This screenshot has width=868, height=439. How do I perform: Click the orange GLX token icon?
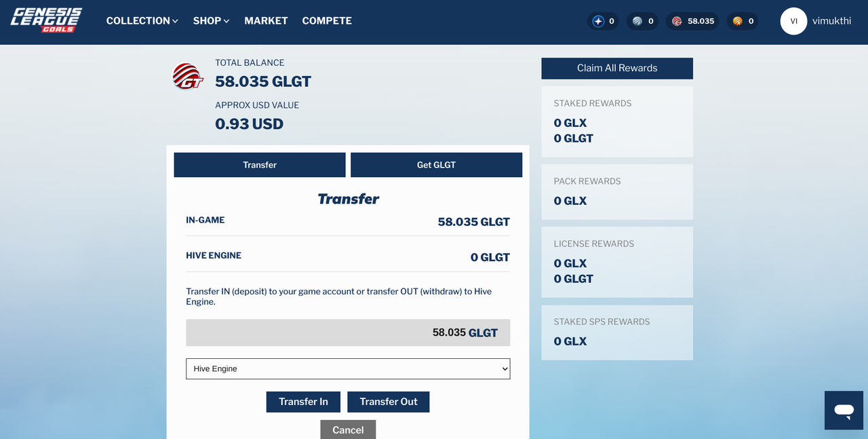[737, 21]
